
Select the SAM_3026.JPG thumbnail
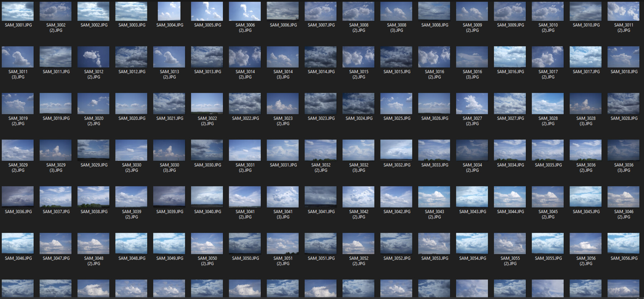pyautogui.click(x=434, y=104)
